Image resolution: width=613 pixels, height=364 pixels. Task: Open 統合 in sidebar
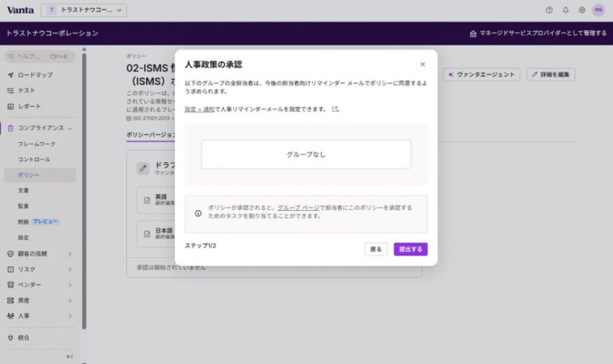40,338
